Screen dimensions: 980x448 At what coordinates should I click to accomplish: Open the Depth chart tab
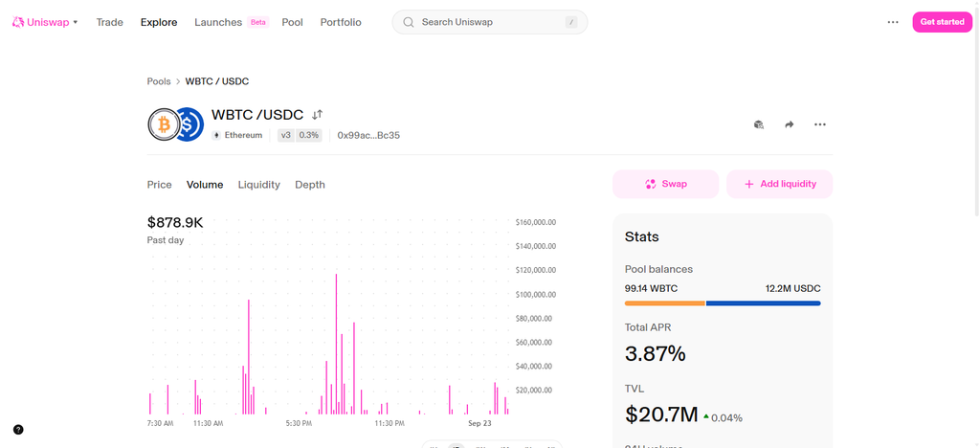(x=310, y=185)
